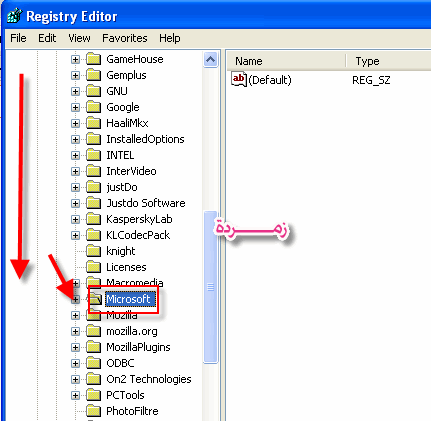Click the ODBC folder icon
The width and height of the screenshot is (431, 421).
pos(93,363)
